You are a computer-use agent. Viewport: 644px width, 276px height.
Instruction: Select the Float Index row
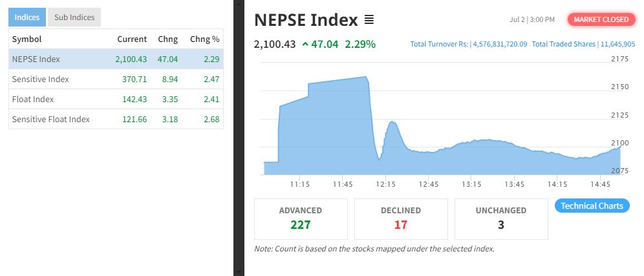tap(116, 99)
